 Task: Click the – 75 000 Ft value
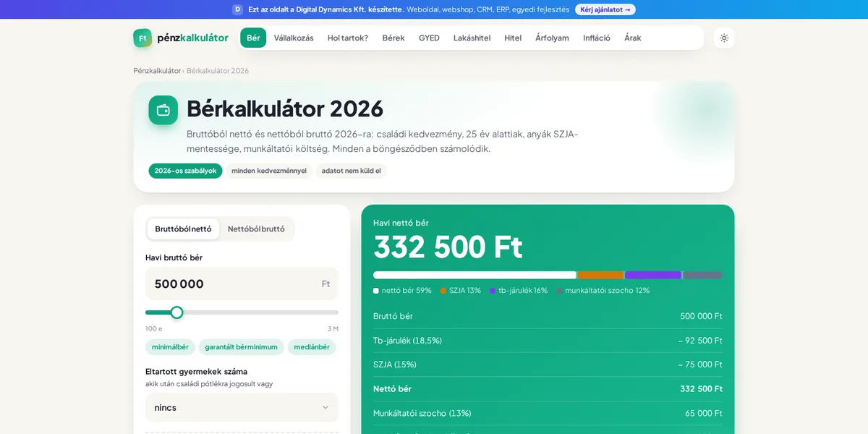700,365
